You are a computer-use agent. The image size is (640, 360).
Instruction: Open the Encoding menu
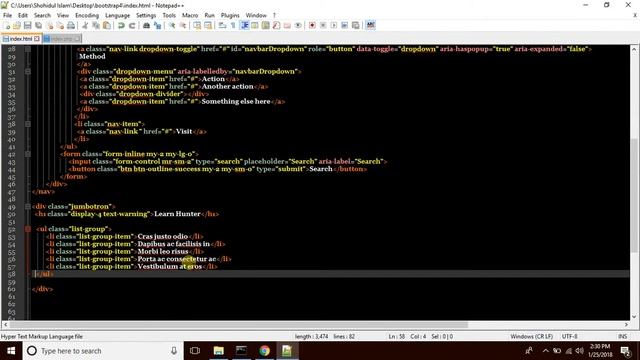click(x=87, y=15)
